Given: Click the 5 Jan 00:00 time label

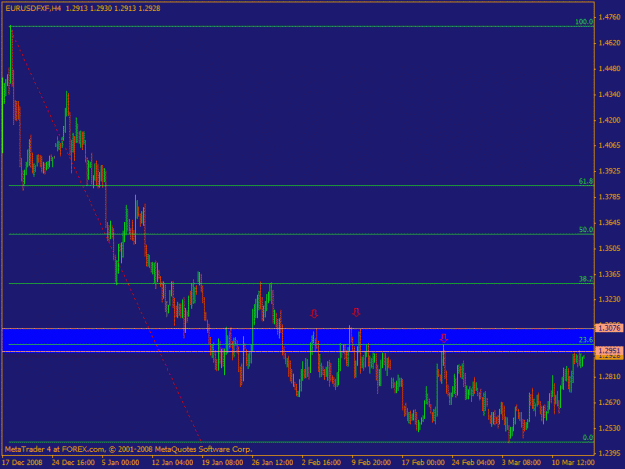Looking at the screenshot, I should [120, 462].
